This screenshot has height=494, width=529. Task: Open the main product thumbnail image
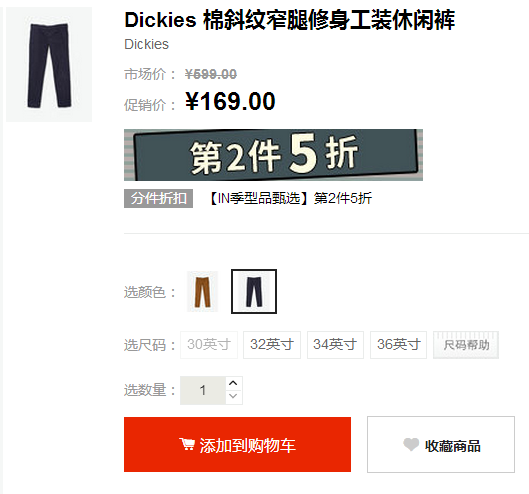pos(49,64)
